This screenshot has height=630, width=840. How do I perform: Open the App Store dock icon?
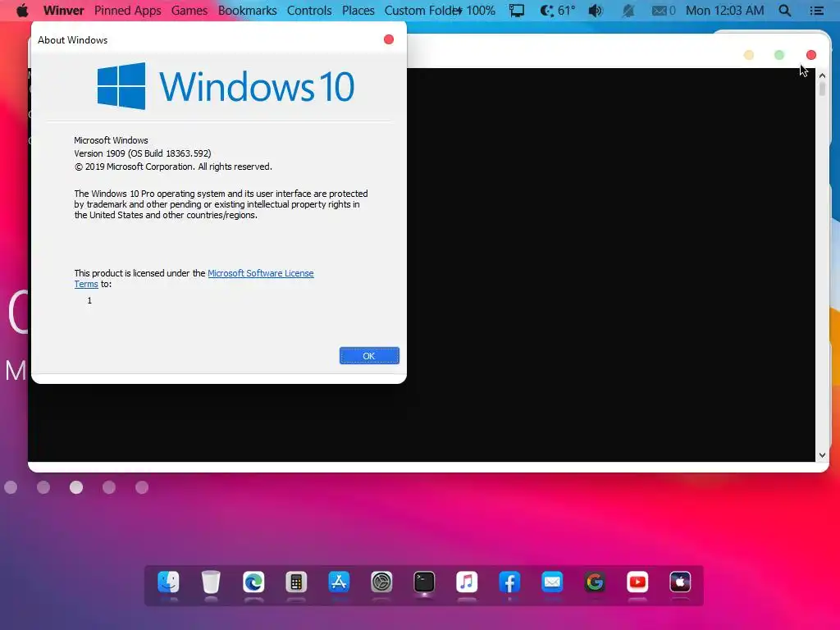pyautogui.click(x=339, y=582)
